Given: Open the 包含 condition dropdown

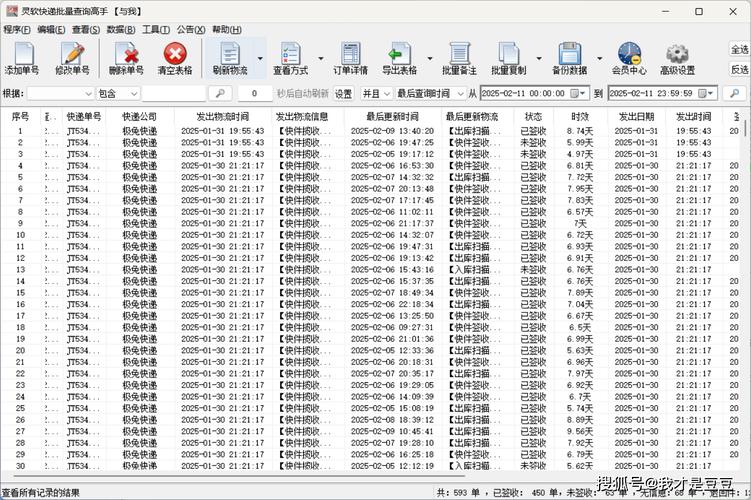Looking at the screenshot, I should (x=133, y=93).
